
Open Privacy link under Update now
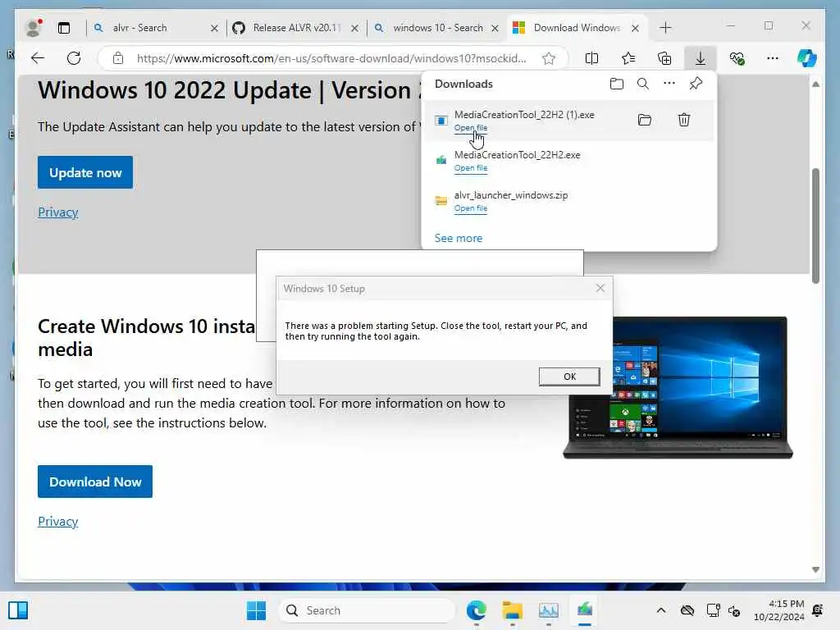[x=58, y=212]
